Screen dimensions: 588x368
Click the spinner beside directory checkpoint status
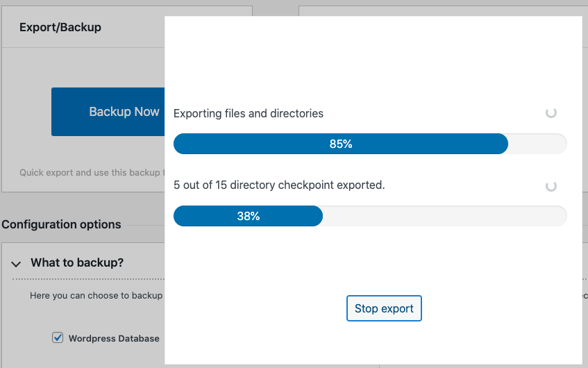point(551,186)
